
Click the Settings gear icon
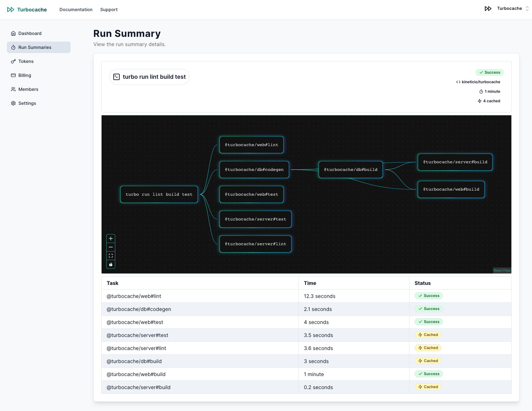(13, 103)
